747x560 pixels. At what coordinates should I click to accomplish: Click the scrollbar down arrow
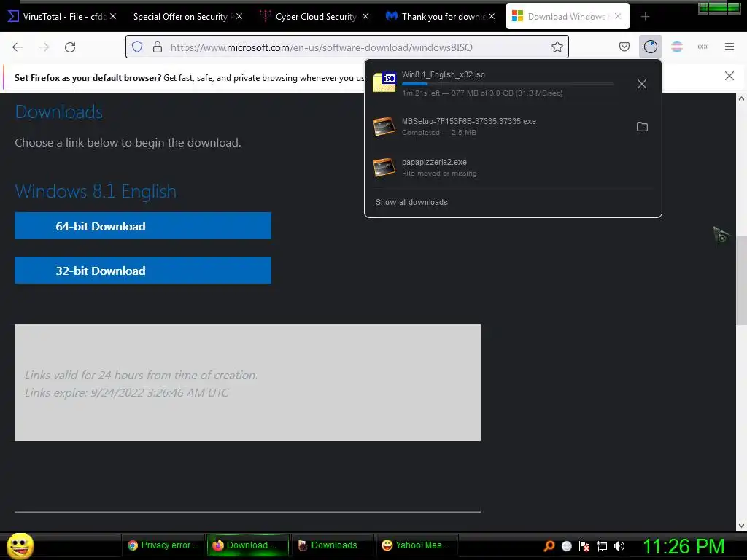(x=741, y=526)
